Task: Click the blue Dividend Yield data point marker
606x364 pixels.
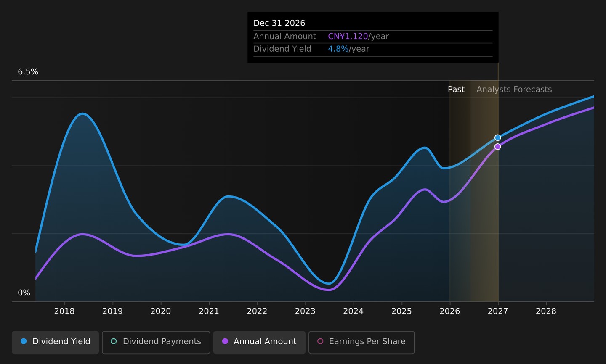Action: [498, 137]
